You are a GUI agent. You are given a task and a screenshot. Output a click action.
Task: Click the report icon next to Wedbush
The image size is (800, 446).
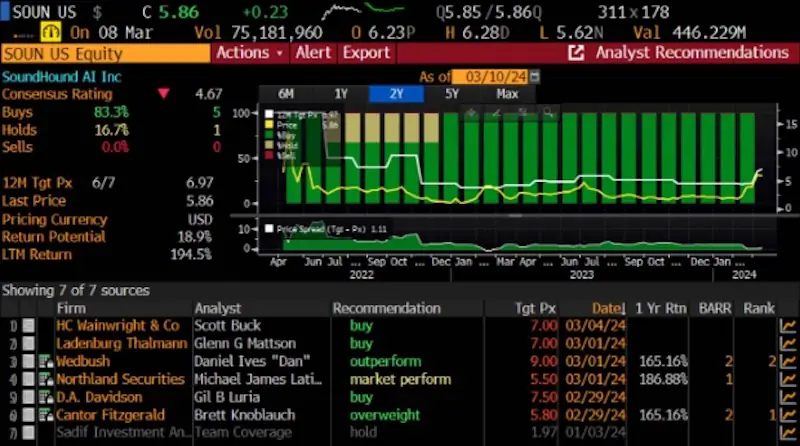pyautogui.click(x=46, y=361)
